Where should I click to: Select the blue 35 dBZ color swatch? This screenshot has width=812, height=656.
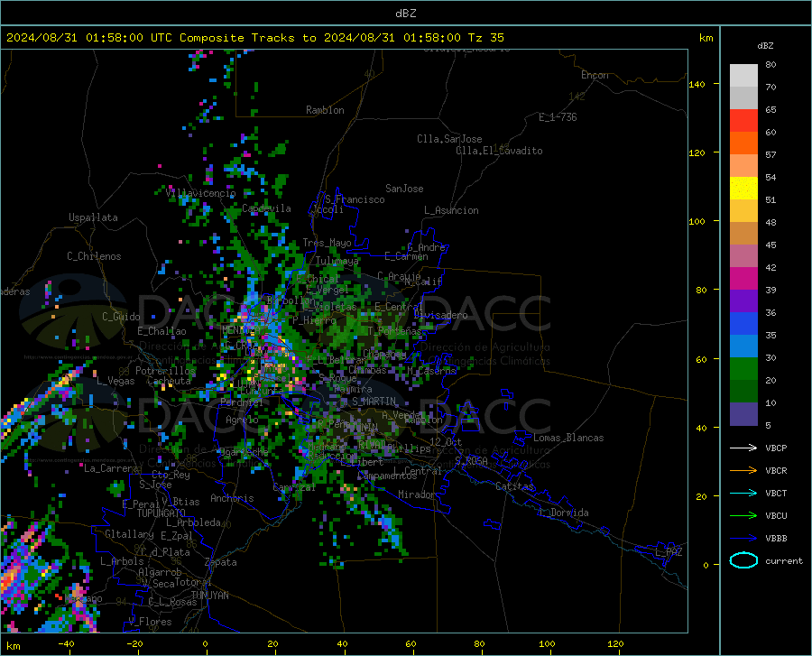743,324
